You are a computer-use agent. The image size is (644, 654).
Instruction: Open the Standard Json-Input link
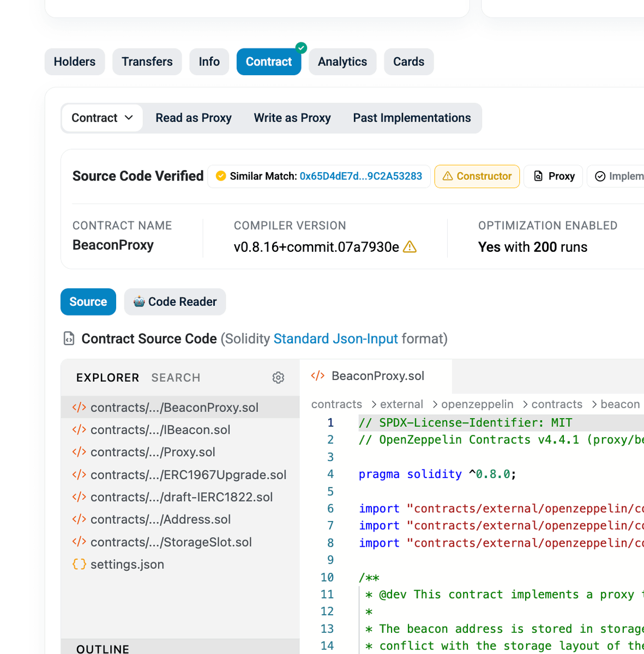tap(335, 339)
